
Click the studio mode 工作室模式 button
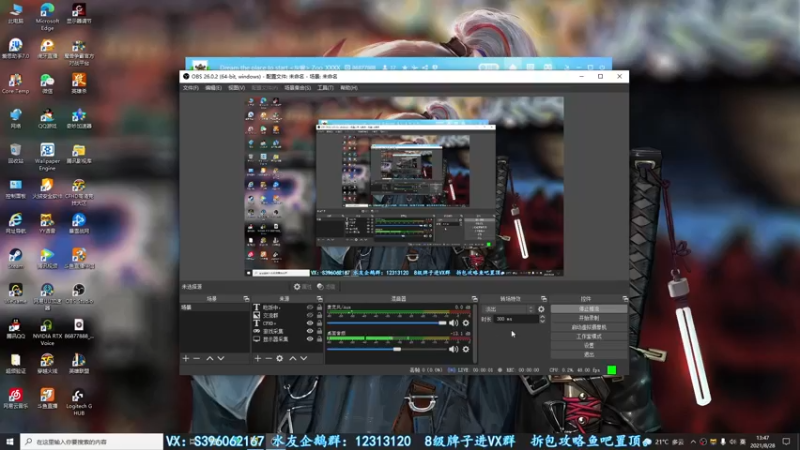click(589, 336)
